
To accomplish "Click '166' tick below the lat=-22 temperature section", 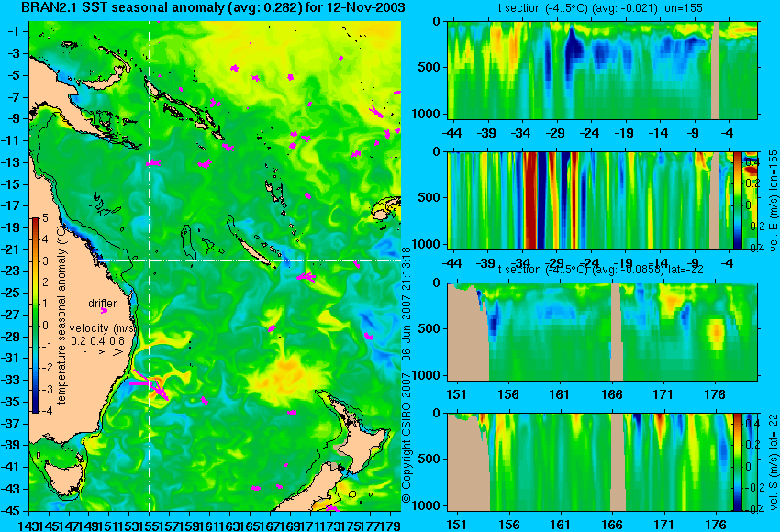I will (x=611, y=394).
